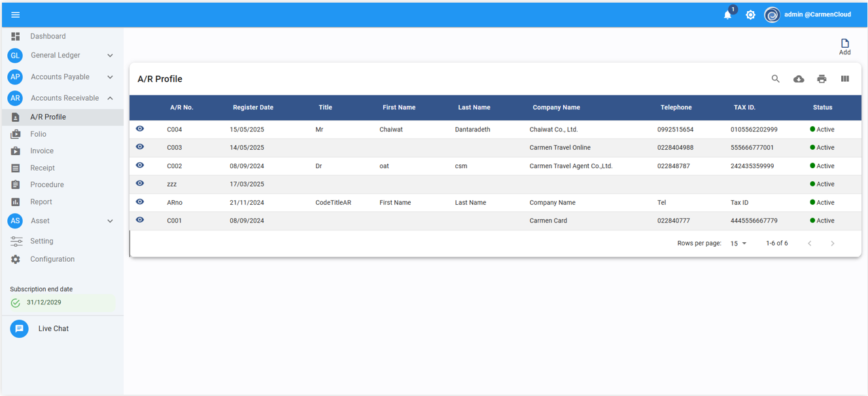Open the column chooser icon
868x396 pixels.
point(844,79)
